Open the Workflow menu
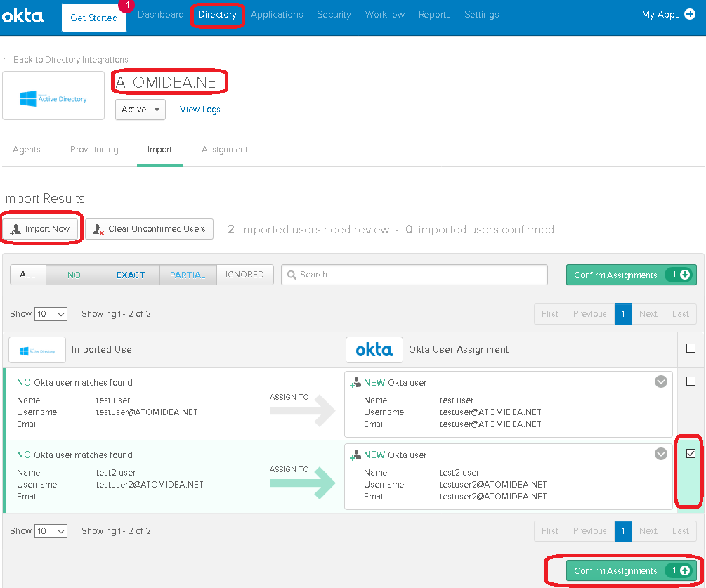The image size is (706, 588). 385,15
